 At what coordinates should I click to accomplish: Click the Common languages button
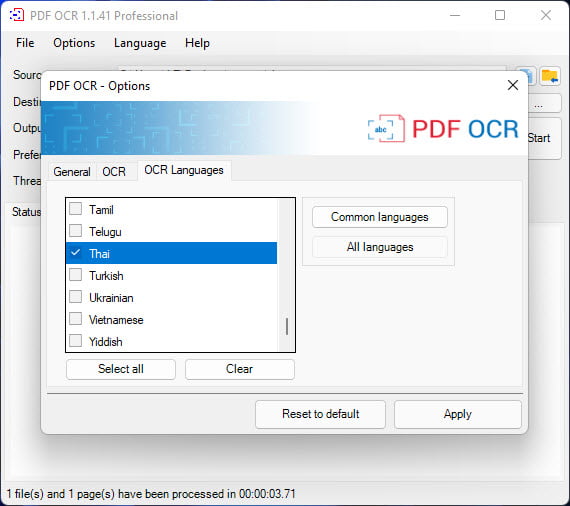pos(380,217)
